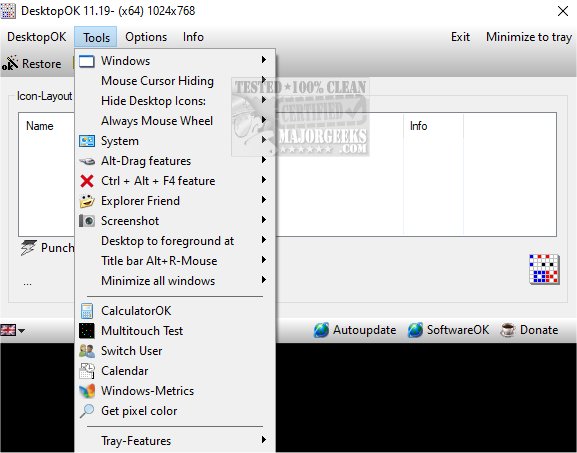Expand the Windows submenu arrow
This screenshot has width=577, height=453.
click(x=263, y=60)
